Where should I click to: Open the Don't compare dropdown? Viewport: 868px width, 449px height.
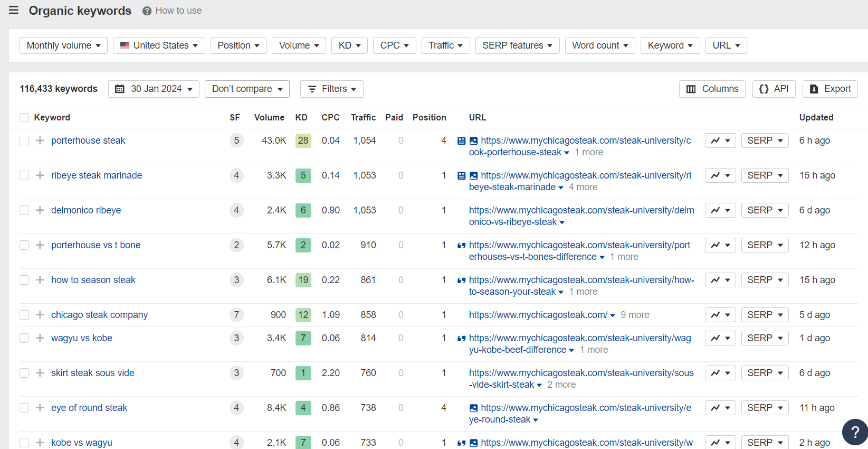coord(247,89)
